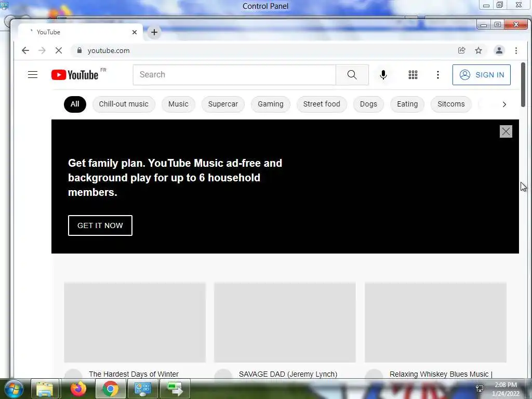Click the SIGN IN button

pyautogui.click(x=481, y=75)
